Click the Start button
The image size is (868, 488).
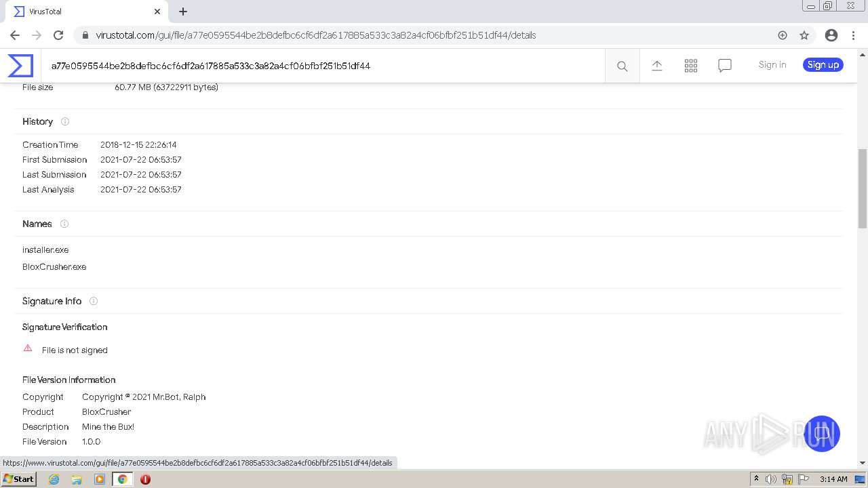coord(18,479)
